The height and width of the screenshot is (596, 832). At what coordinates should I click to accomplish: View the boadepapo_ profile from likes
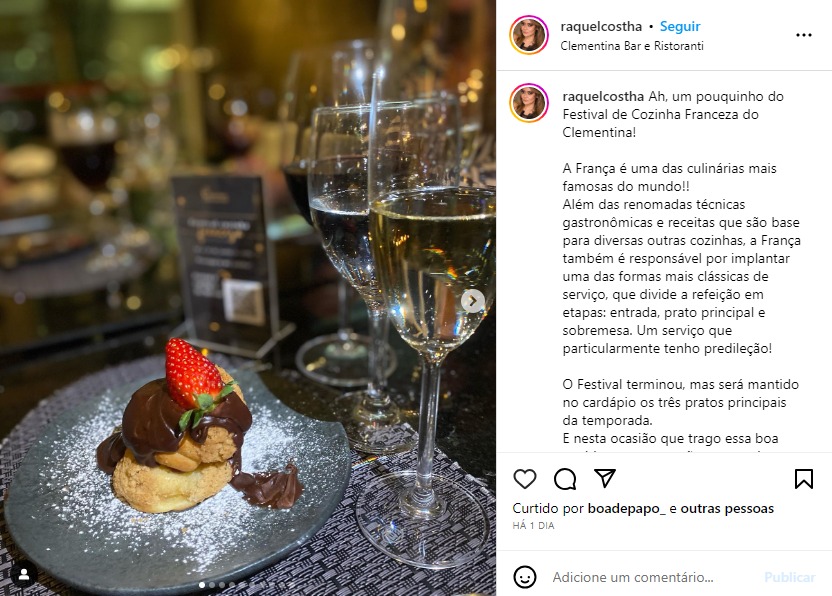(x=627, y=508)
